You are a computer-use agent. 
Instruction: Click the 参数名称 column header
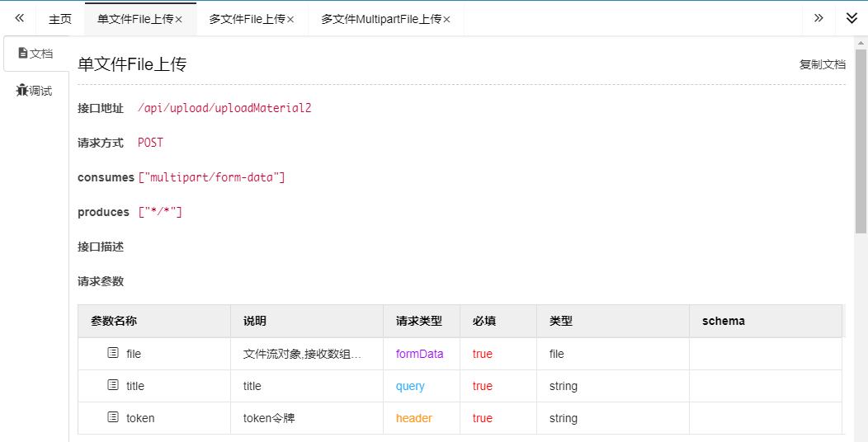pos(114,321)
